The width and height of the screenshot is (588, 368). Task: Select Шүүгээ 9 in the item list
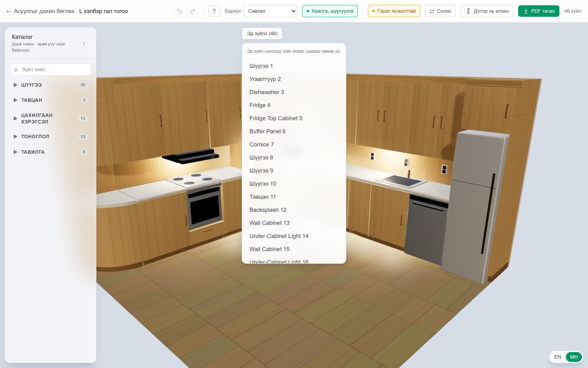pos(294,171)
